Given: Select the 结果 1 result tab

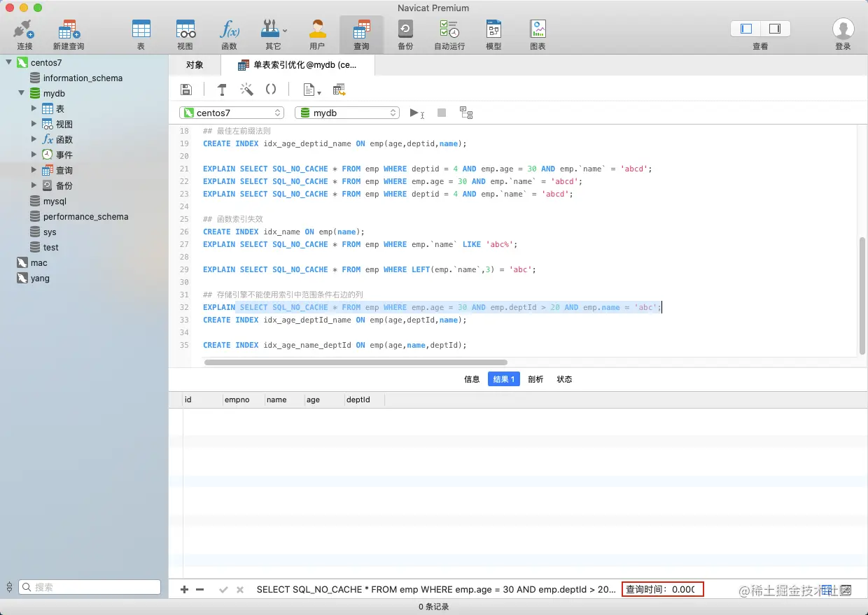Looking at the screenshot, I should click(504, 379).
